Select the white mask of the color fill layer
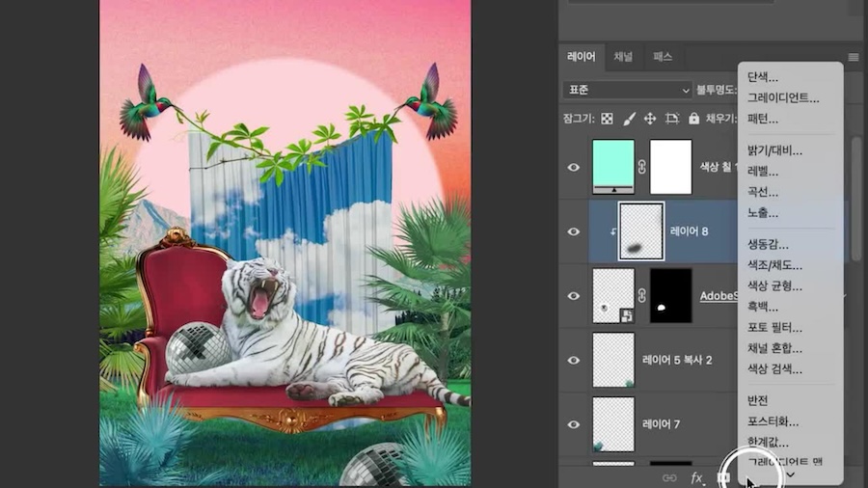Screen dimensions: 868x488 click(x=670, y=167)
